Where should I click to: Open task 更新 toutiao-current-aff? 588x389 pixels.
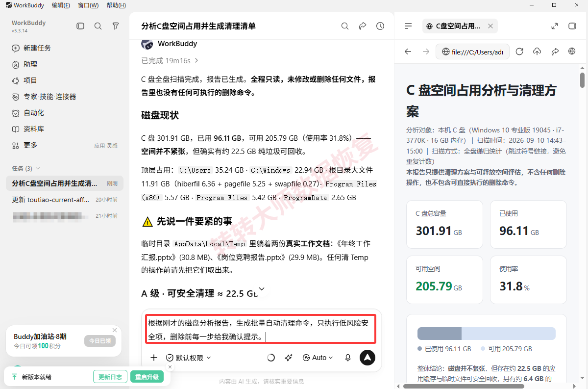65,200
